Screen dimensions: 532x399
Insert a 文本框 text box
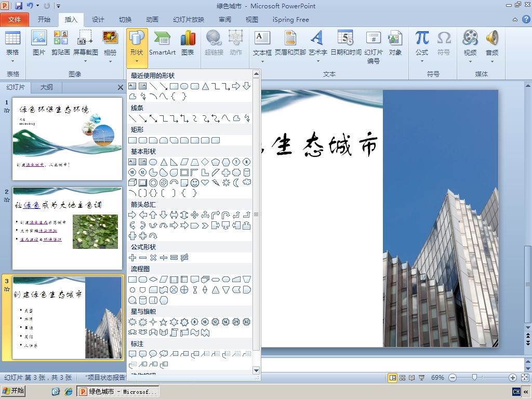tap(262, 46)
